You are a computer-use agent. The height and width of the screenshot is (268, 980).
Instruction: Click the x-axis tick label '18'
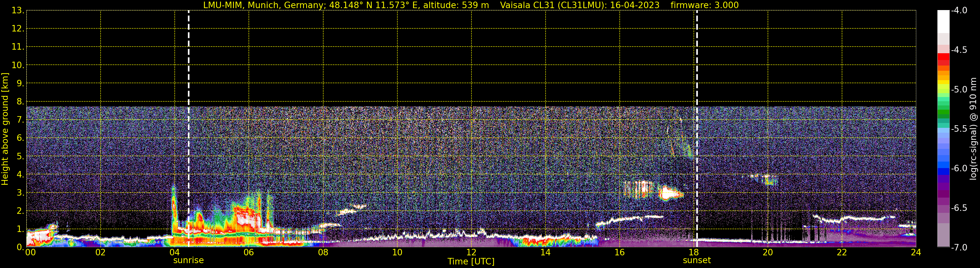(694, 252)
